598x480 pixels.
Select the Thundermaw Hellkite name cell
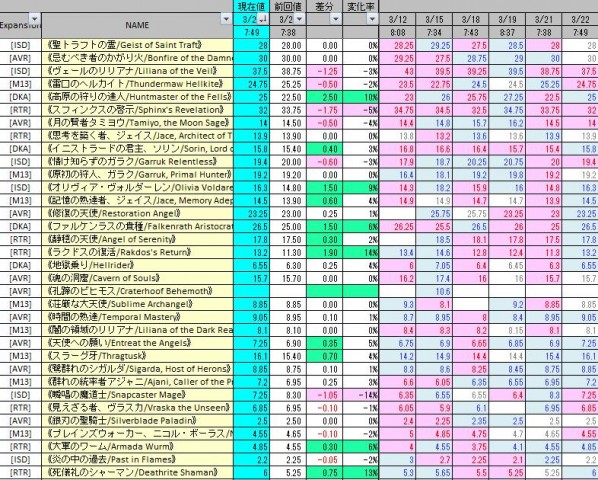(137, 84)
